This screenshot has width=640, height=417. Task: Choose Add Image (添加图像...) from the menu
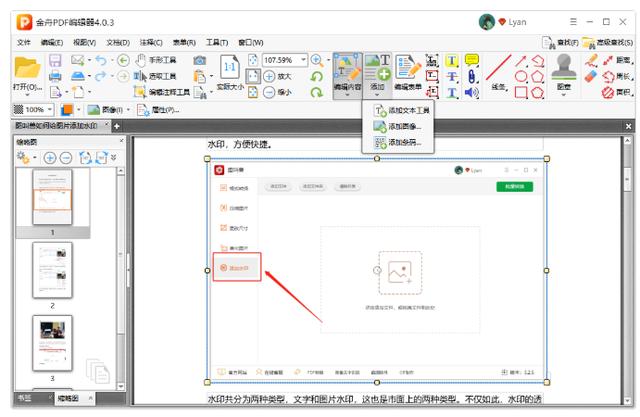398,126
